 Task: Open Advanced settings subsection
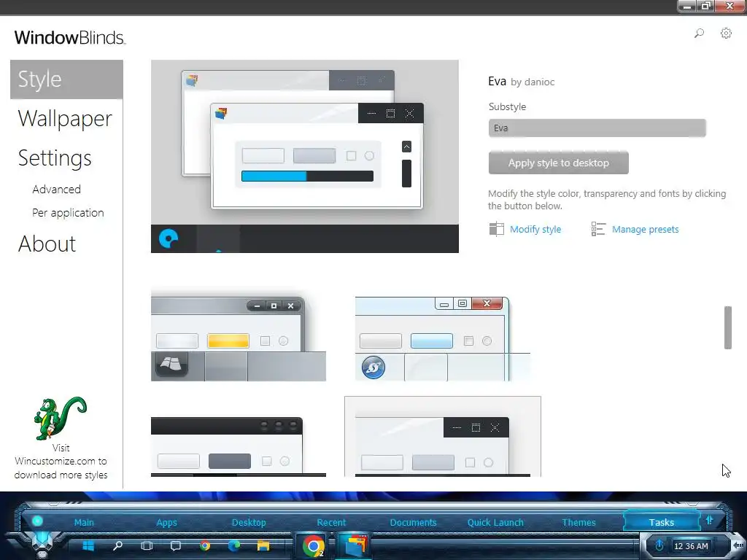point(56,189)
